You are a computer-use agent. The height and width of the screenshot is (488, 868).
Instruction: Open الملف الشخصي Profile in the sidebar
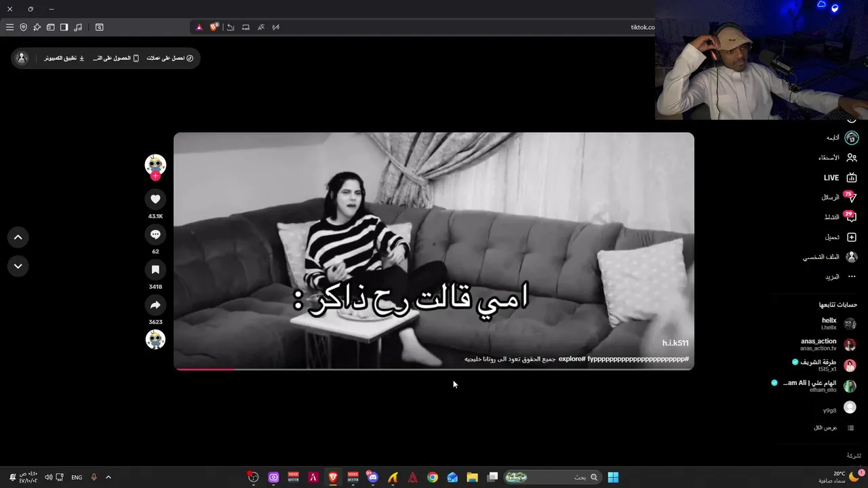click(x=831, y=257)
